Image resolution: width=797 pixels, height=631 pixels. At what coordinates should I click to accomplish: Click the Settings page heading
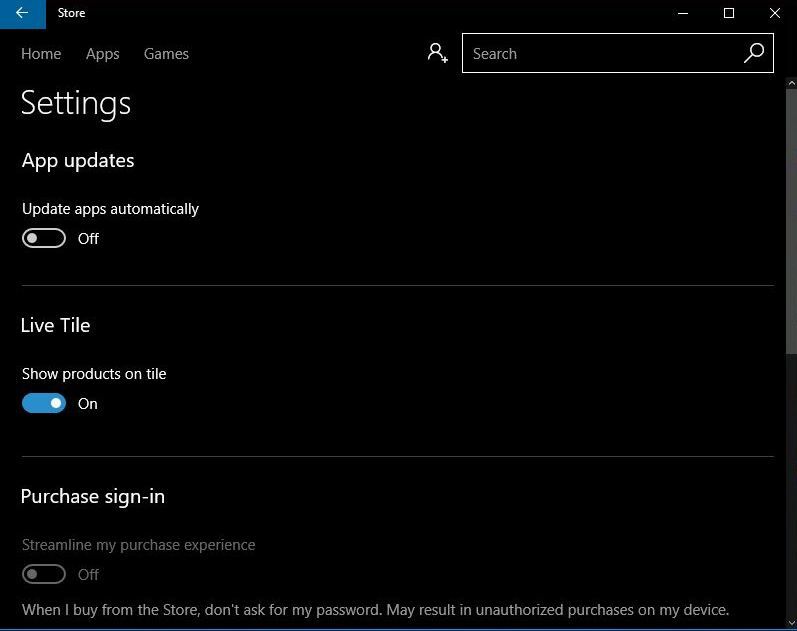point(76,103)
